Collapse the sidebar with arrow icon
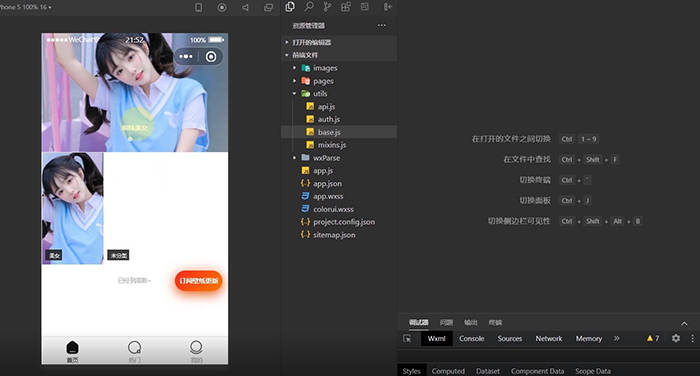The height and width of the screenshot is (376, 700). point(388,7)
